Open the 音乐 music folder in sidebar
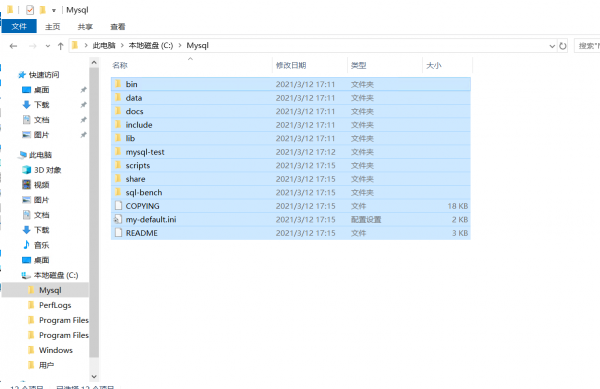Screen dimensions: 600x389 click(x=36, y=245)
